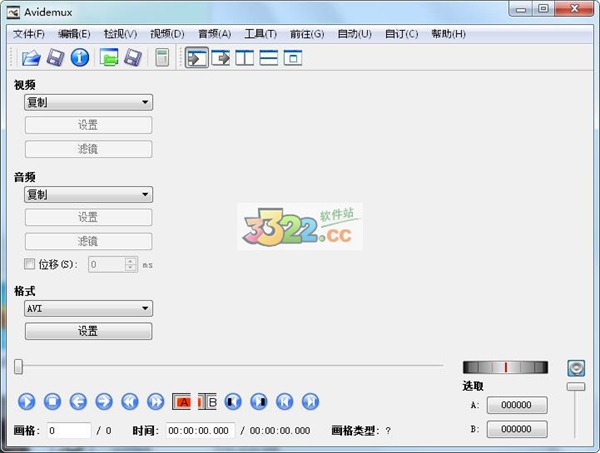600x453 pixels.
Task: Open a video file via the folder icon
Action: click(x=31, y=58)
